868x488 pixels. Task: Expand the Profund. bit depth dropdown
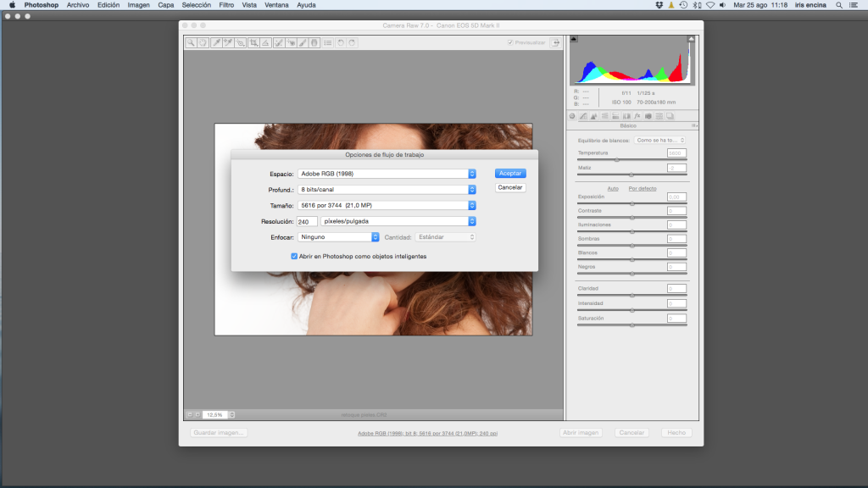[387, 190]
